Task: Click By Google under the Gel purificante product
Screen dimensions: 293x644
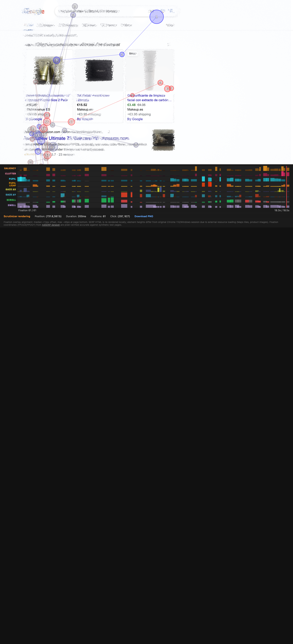Action: coord(135,119)
